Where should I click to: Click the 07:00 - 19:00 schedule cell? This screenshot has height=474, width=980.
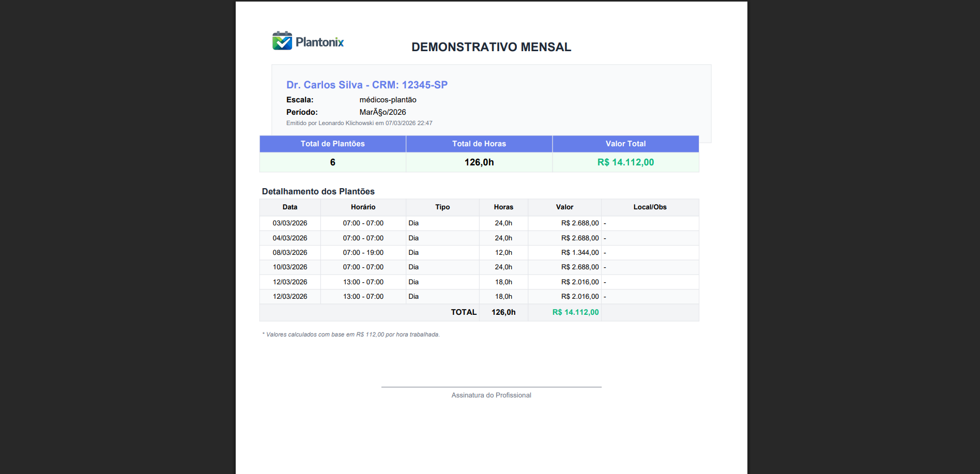363,253
